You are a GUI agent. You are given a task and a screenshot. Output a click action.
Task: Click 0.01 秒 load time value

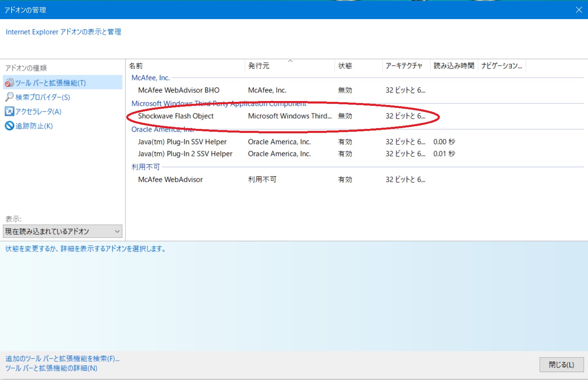pos(444,154)
